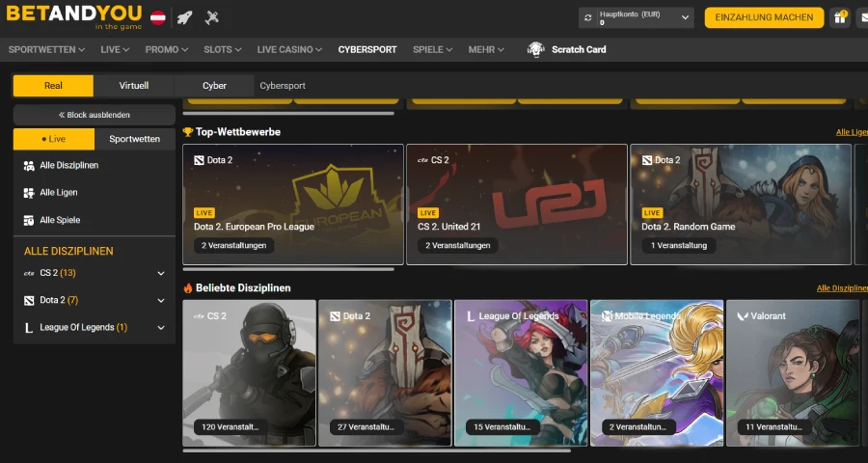Viewport: 868px width, 463px height.
Task: Click 2 Veranstaltungen on United 21
Action: (458, 246)
